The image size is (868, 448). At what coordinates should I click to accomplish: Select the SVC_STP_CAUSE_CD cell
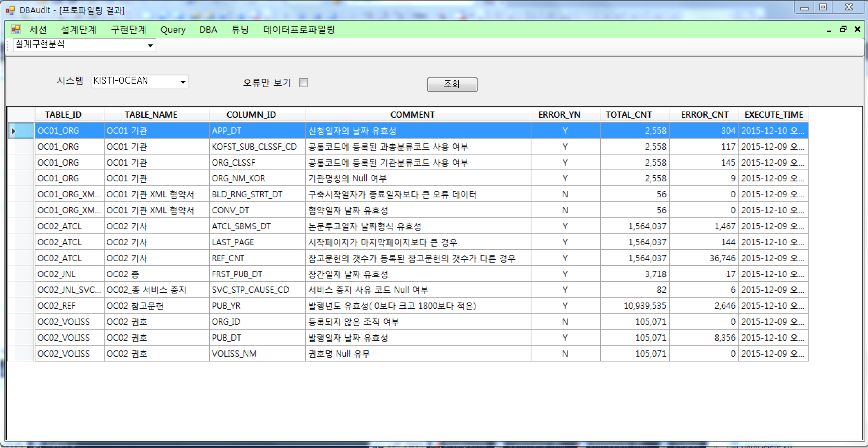tap(257, 290)
